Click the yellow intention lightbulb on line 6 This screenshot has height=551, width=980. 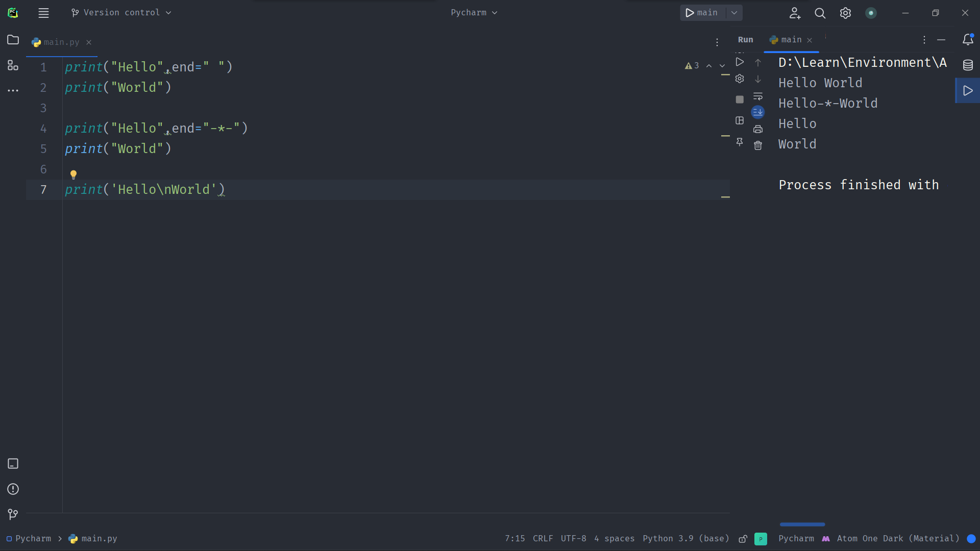(x=73, y=174)
